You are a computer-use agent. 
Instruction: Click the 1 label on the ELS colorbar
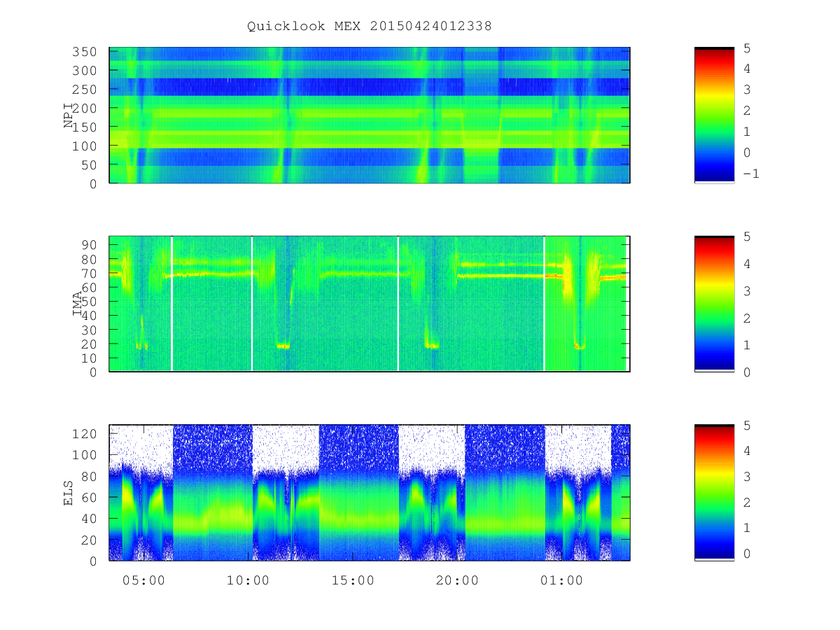[746, 528]
